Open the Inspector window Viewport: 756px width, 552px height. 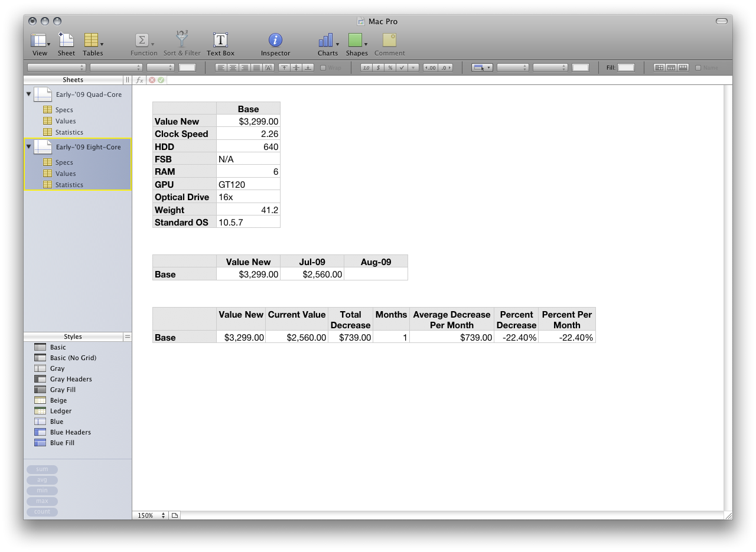pyautogui.click(x=275, y=44)
